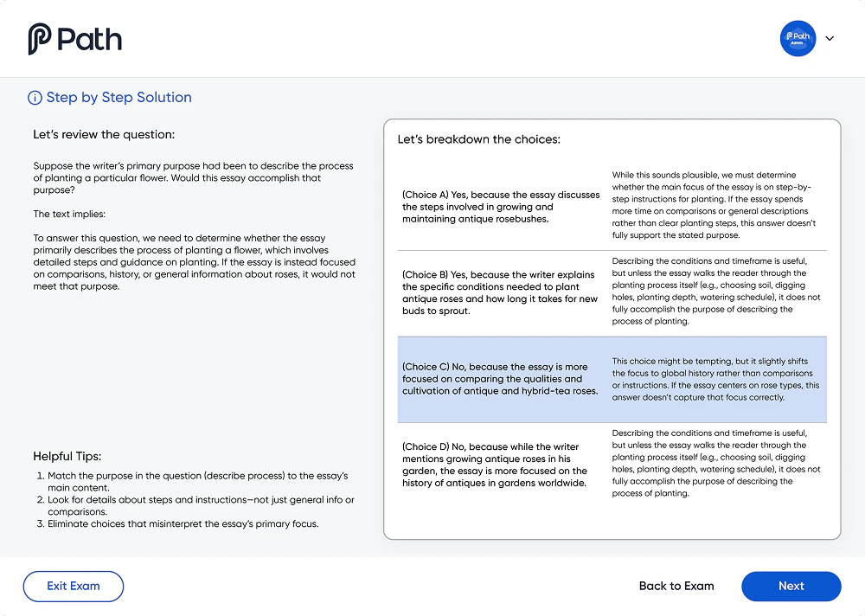865x616 pixels.
Task: Click the Path logo icon
Action: [x=40, y=39]
